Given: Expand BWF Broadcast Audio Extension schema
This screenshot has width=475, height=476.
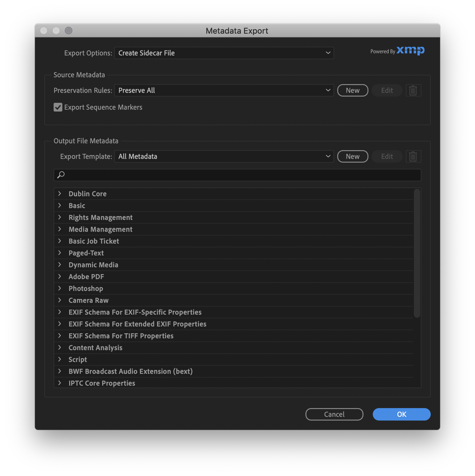Looking at the screenshot, I should pos(60,371).
